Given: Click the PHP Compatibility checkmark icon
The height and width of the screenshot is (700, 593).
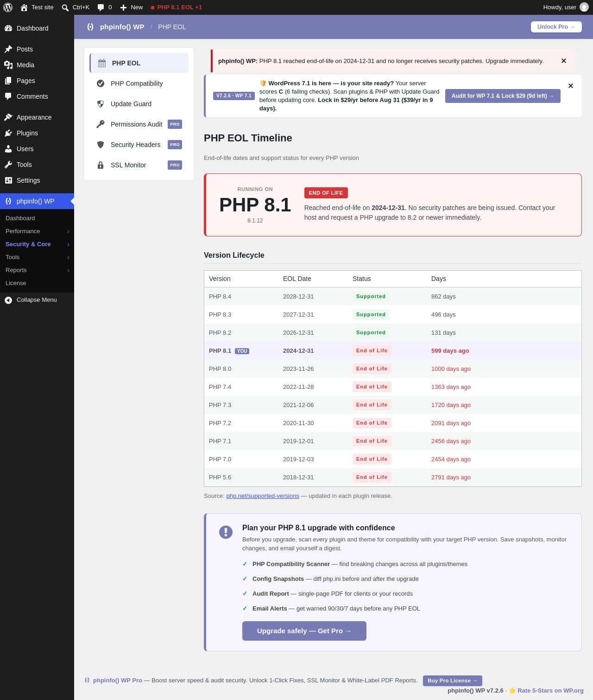Looking at the screenshot, I should pyautogui.click(x=101, y=83).
